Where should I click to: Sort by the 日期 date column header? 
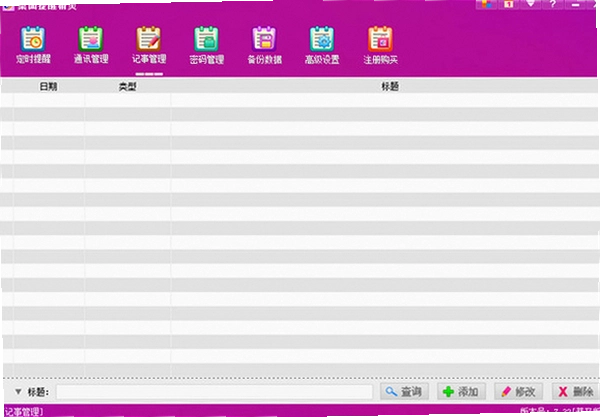tap(49, 86)
